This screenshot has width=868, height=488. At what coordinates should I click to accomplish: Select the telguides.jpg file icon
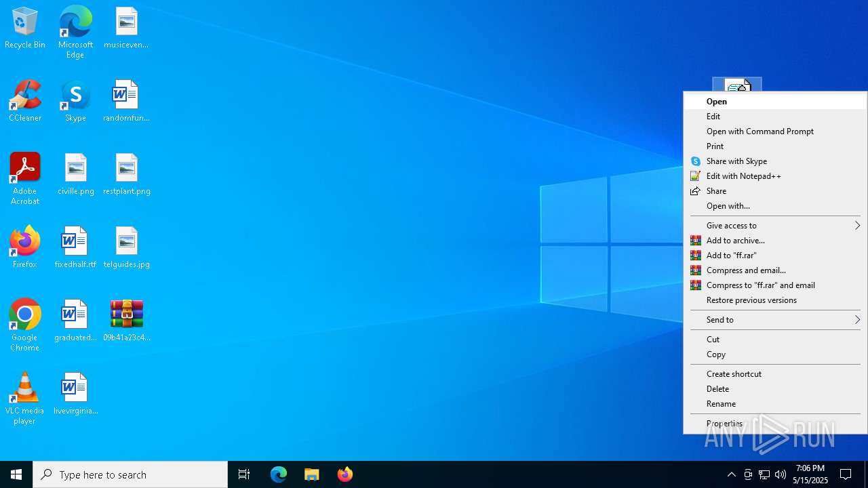pos(126,248)
